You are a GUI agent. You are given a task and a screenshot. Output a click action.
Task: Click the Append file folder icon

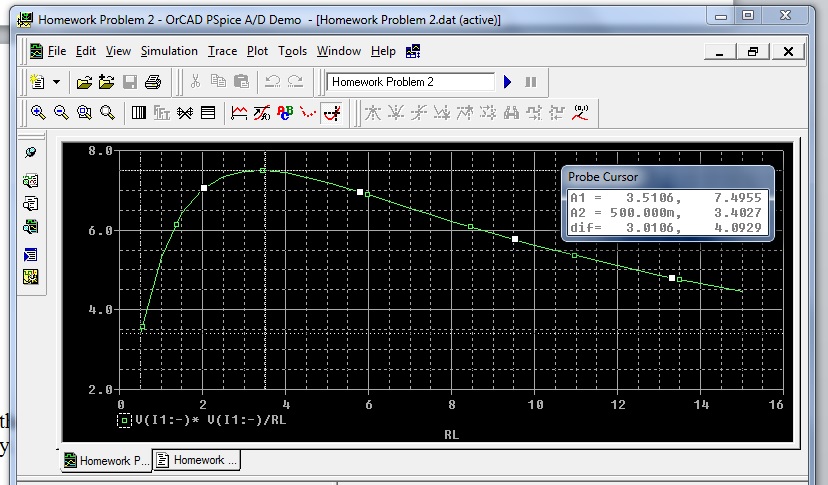point(106,82)
